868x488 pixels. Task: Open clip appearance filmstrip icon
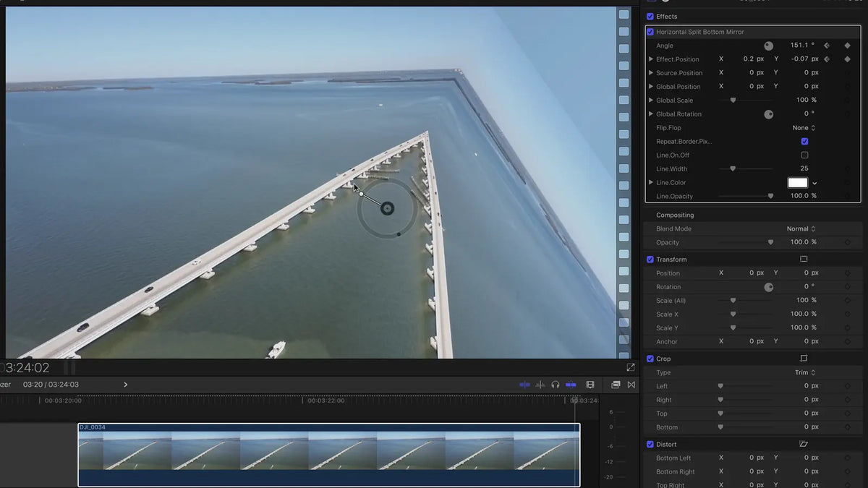coord(590,385)
